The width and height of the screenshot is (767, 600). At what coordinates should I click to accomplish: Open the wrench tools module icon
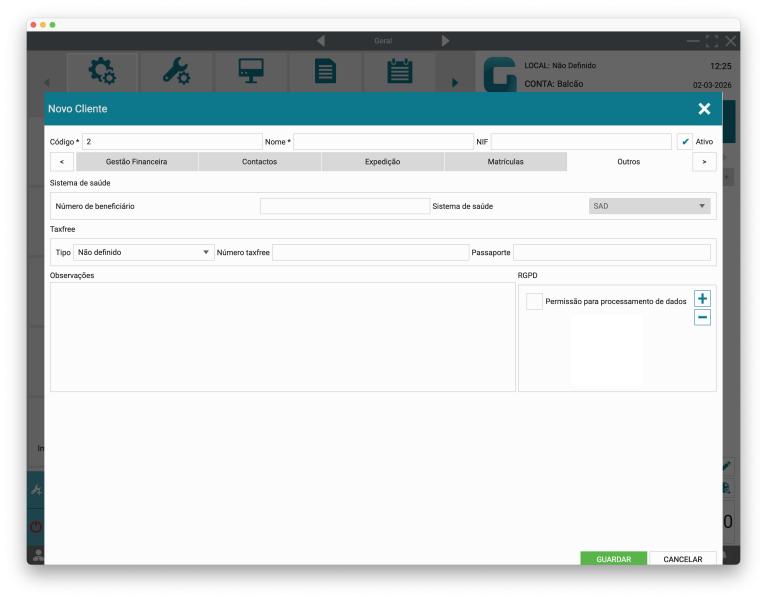coord(176,72)
